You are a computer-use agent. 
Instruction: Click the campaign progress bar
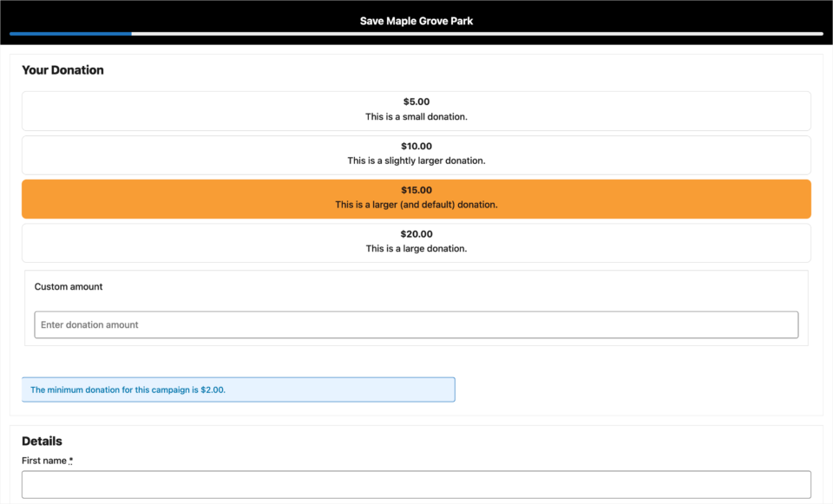(416, 34)
